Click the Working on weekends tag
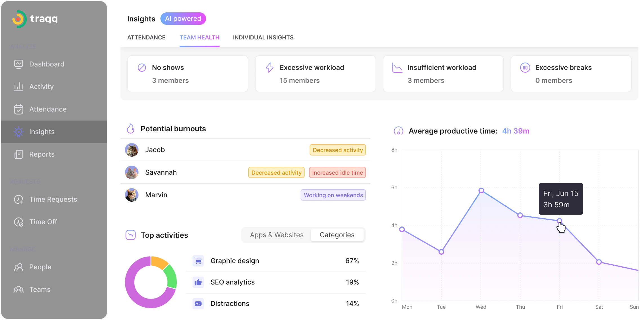Viewport: 644px width, 320px height. point(333,195)
